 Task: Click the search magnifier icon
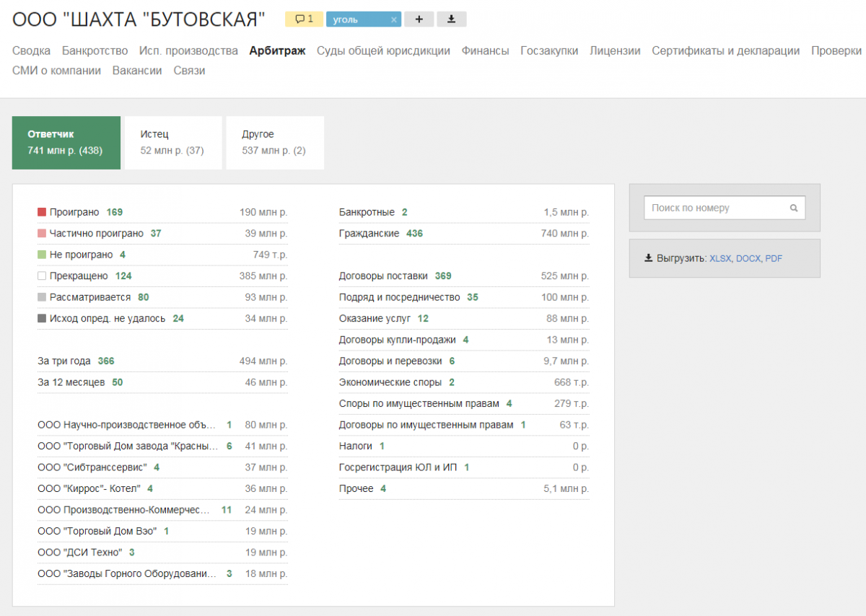(794, 208)
